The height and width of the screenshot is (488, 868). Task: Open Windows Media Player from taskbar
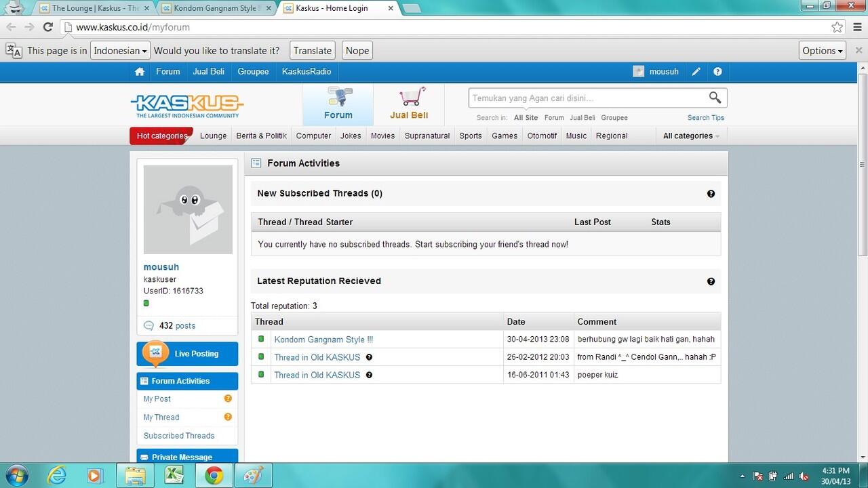(x=94, y=476)
